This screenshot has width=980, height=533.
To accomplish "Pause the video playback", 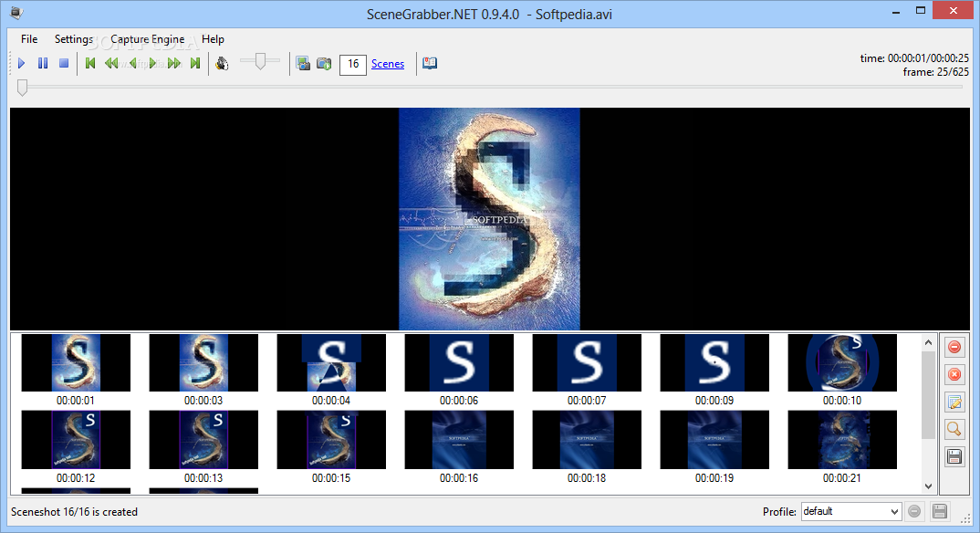I will tap(43, 63).
